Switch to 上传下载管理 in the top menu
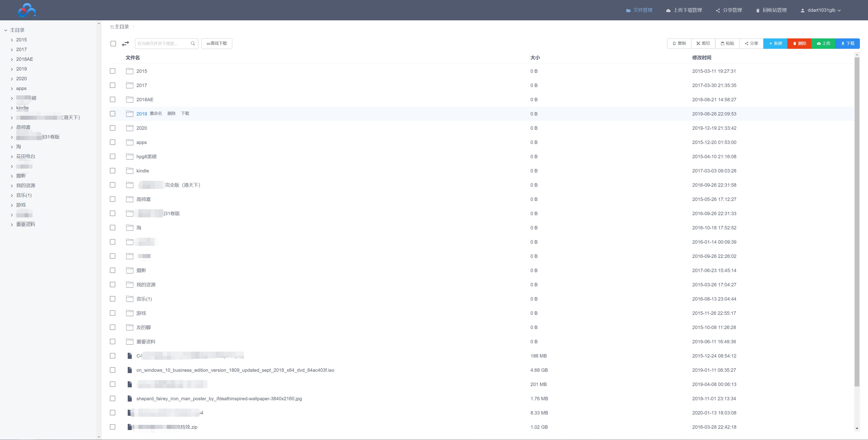The height and width of the screenshot is (440, 868). 684,10
